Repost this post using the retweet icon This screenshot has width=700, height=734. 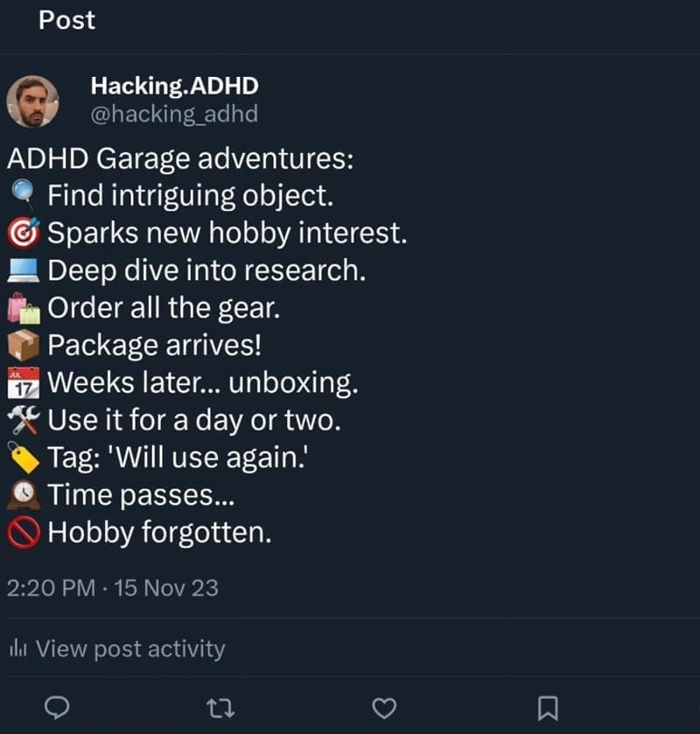[220, 707]
